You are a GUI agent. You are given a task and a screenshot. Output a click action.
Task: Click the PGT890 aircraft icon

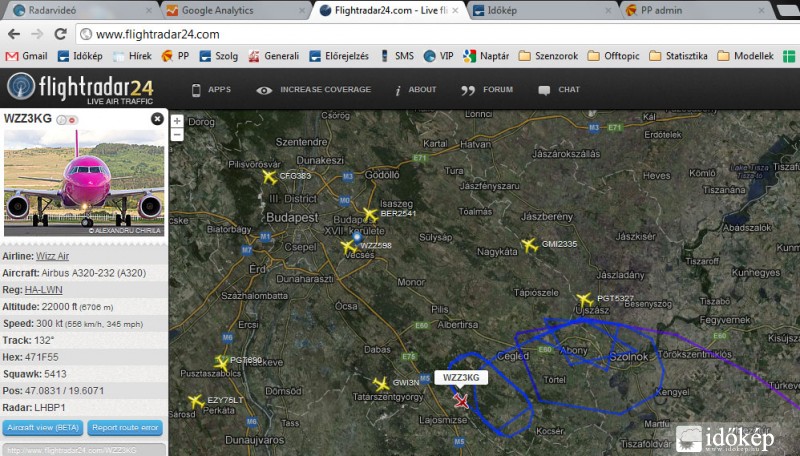(x=221, y=363)
